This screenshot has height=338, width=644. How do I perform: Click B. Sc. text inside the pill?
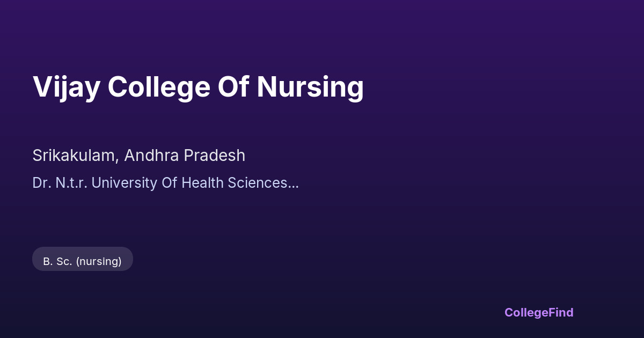tap(58, 261)
